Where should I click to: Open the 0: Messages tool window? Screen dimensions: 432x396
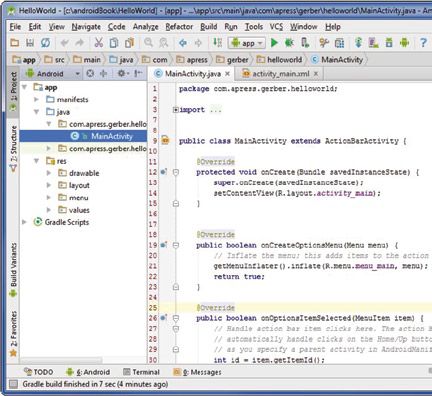click(197, 372)
